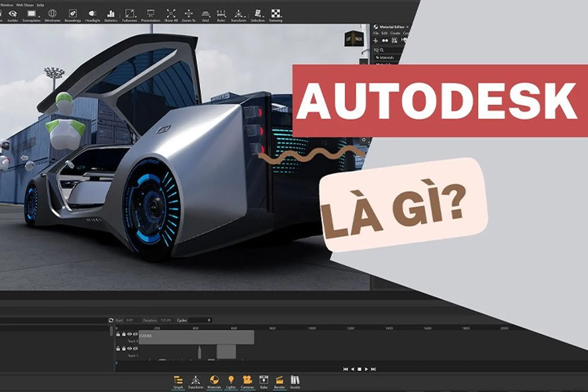This screenshot has width=588, height=392.
Task: Click Show All to reveal hidden objects
Action: [170, 14]
